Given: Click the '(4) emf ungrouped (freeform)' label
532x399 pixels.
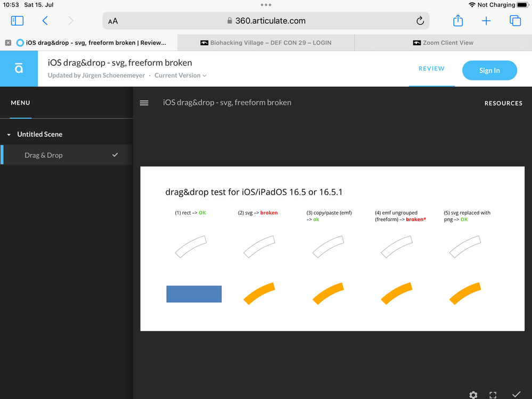Looking at the screenshot, I should point(400,216).
